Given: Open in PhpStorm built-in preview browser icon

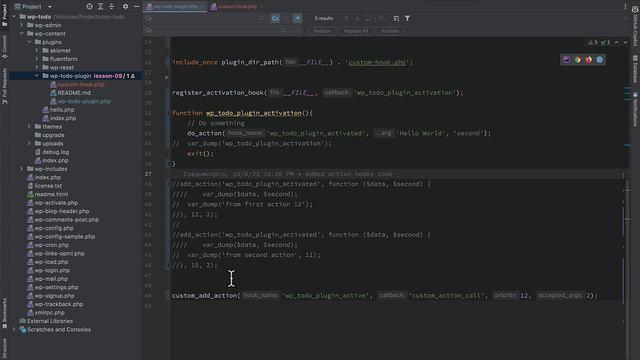Looking at the screenshot, I should [x=567, y=60].
